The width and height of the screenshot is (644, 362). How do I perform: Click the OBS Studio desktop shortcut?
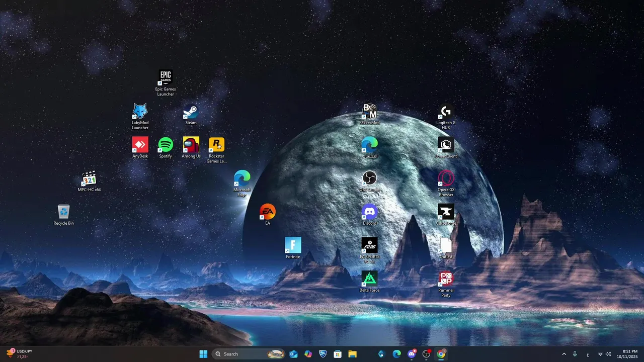click(369, 182)
